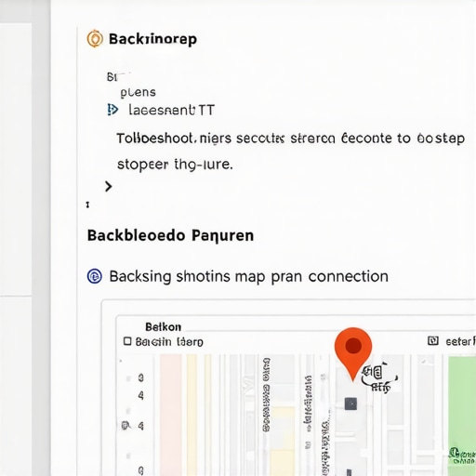Viewport: 476px width, 476px height.
Task: Click the blue circular icon beside Backsing shotins
Action: click(95, 276)
